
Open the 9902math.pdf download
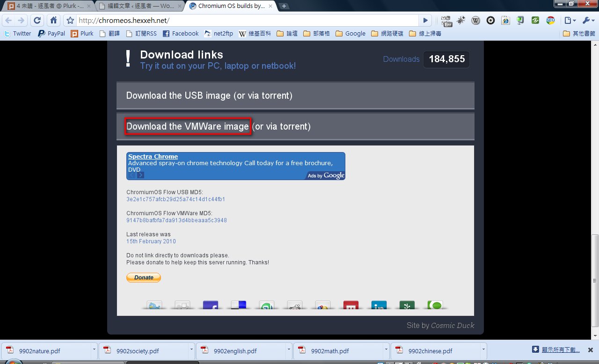tap(339, 350)
